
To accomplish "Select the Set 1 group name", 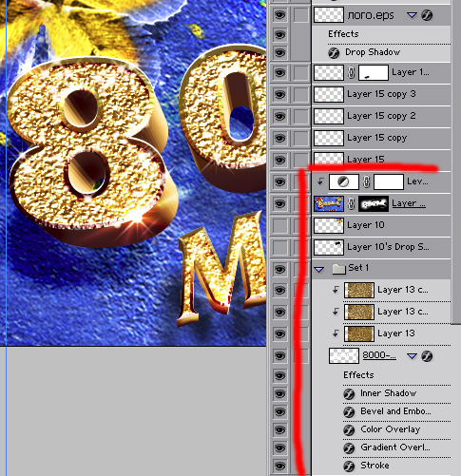I will (358, 268).
